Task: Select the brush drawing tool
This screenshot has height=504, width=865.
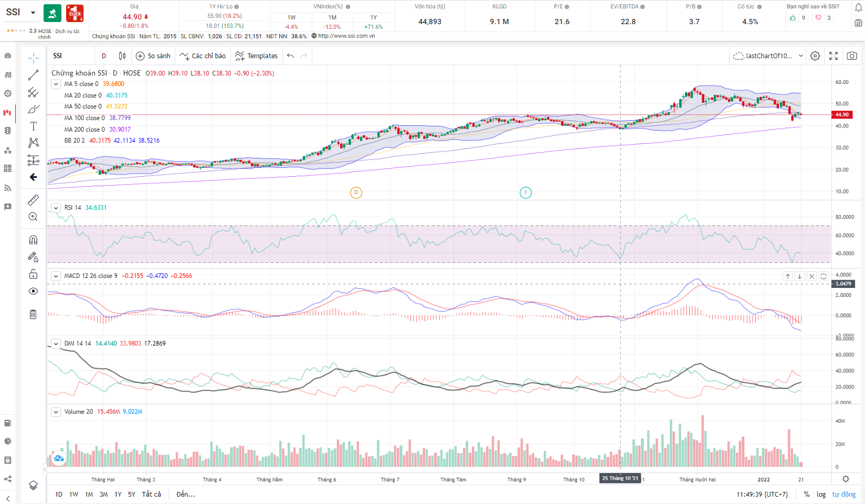Action: pos(33,109)
